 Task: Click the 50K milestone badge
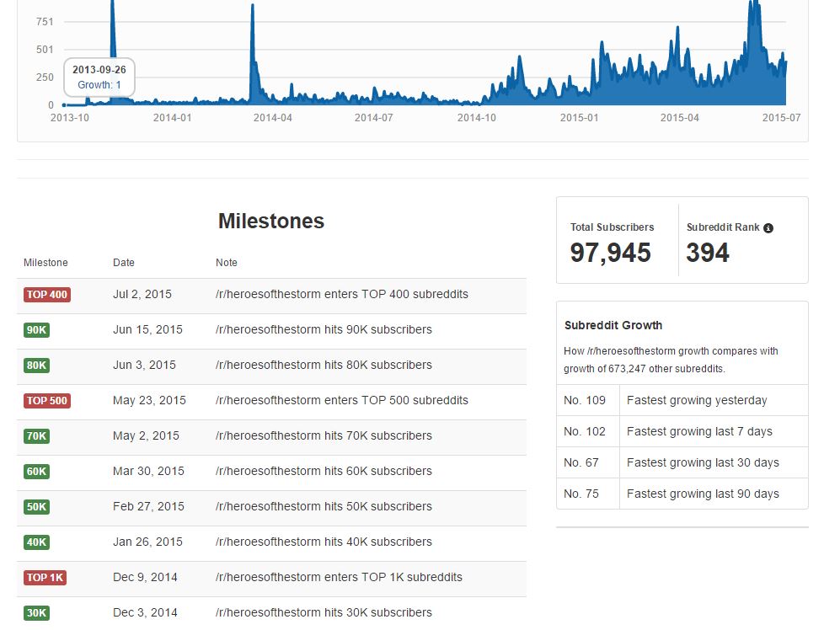(36, 507)
